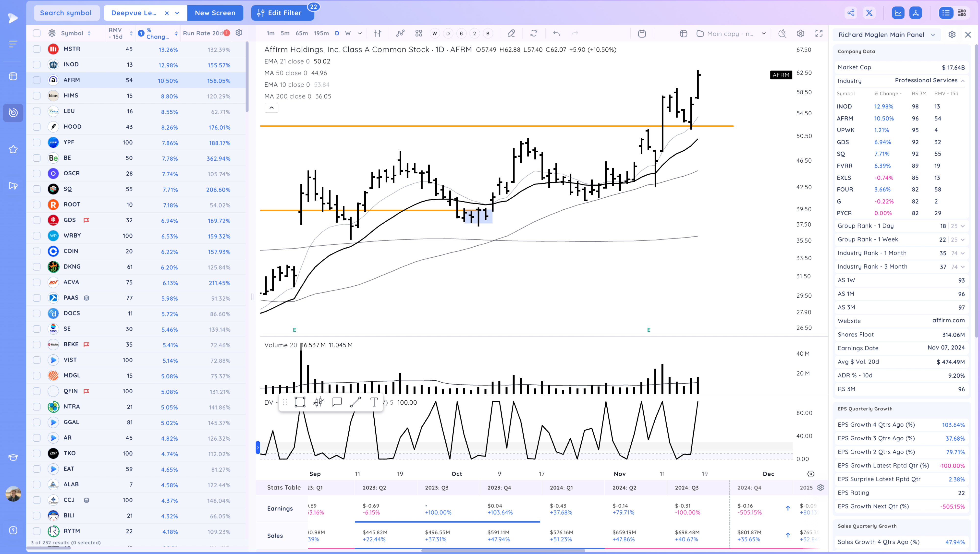Open chart settings gear in toolbar
This screenshot has width=980, height=554.
[800, 34]
